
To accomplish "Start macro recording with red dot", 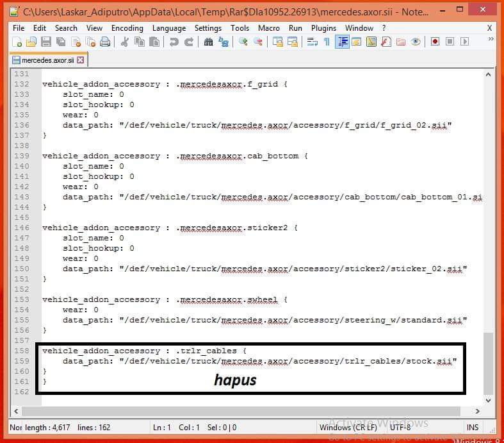I will 435,42.
